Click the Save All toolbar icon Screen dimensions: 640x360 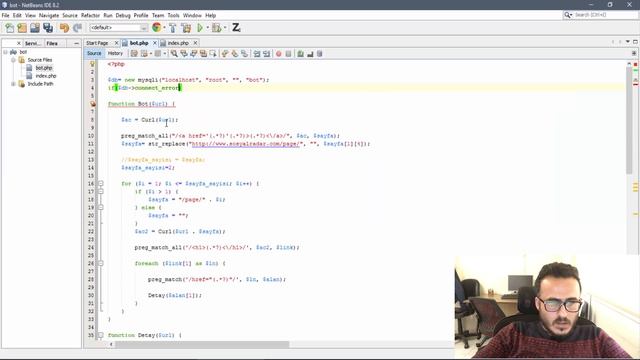pos(48,28)
